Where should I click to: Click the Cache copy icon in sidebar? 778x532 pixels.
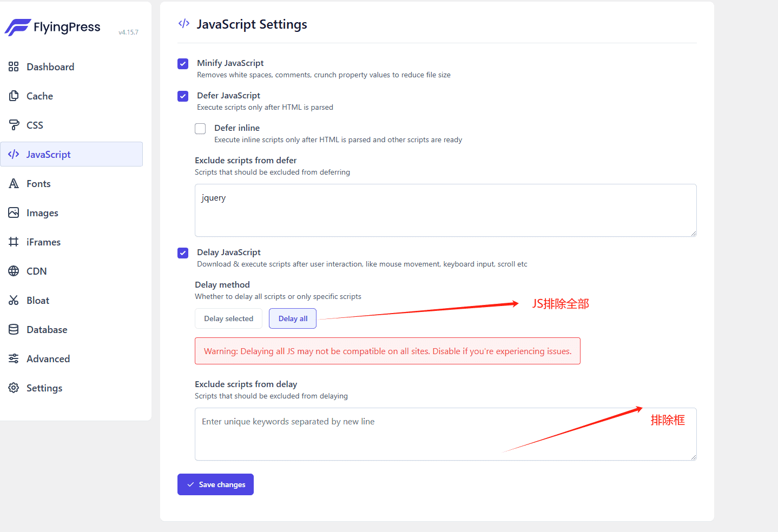14,96
